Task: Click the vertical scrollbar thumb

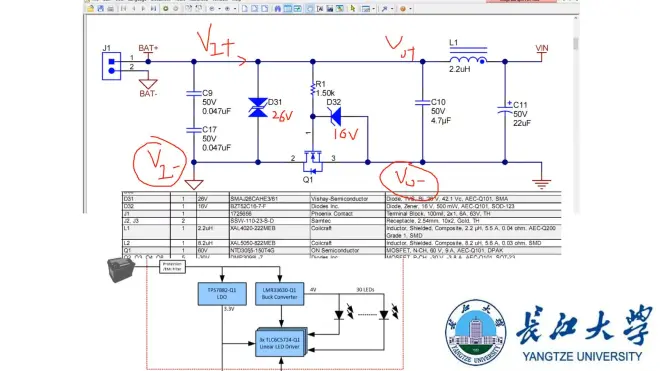Action: (575, 44)
